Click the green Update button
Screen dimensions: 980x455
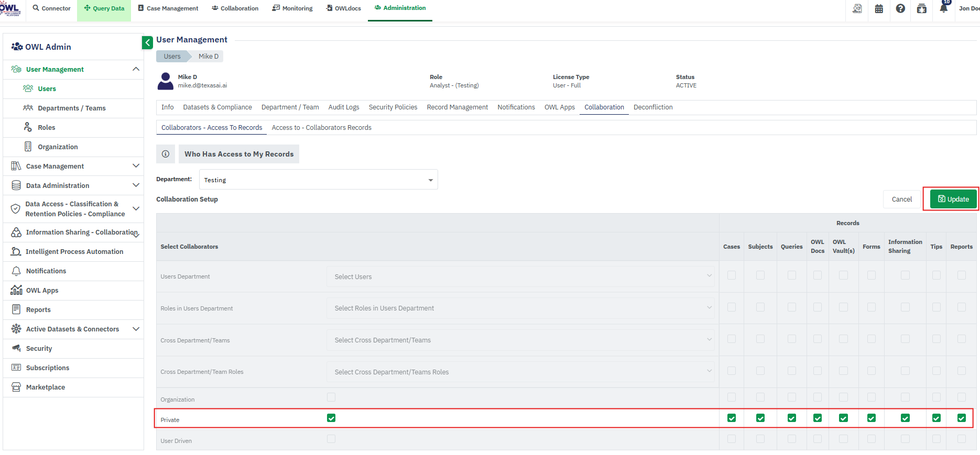(953, 199)
